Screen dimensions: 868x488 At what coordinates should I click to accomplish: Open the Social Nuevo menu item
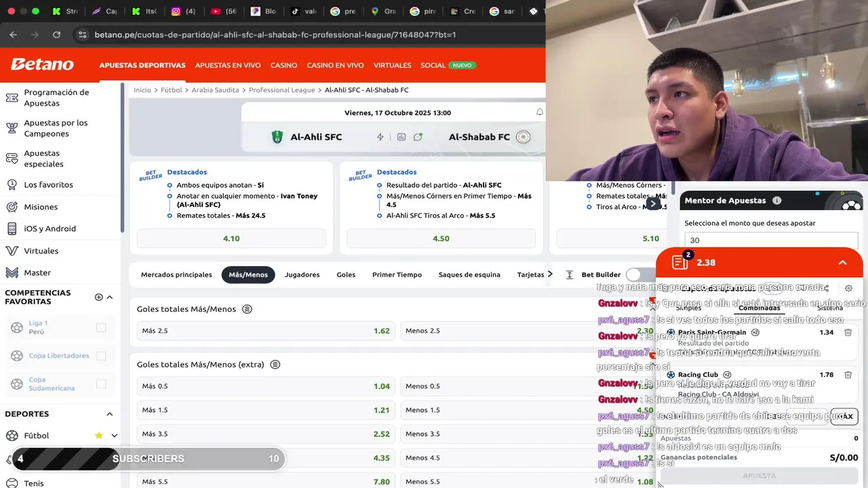click(x=448, y=66)
